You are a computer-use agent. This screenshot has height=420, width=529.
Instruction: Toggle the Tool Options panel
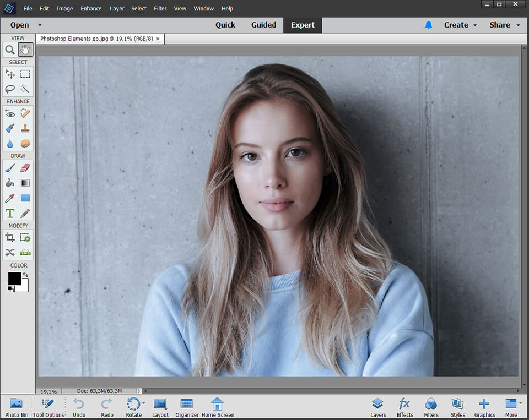click(x=48, y=407)
